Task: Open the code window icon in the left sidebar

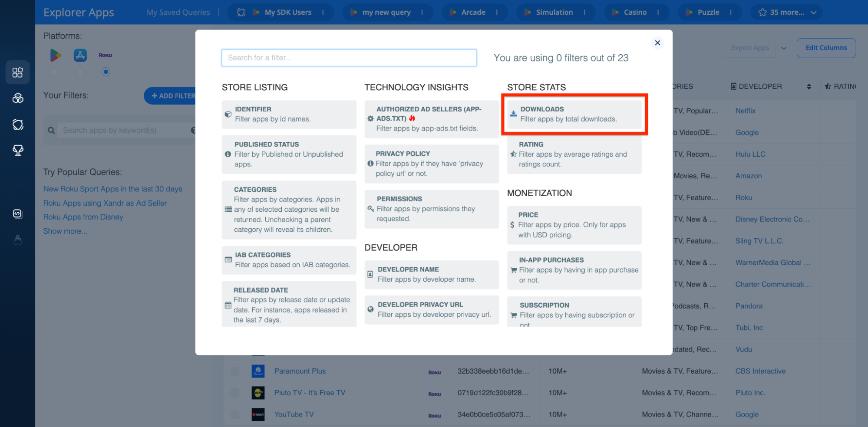Action: pos(18,213)
